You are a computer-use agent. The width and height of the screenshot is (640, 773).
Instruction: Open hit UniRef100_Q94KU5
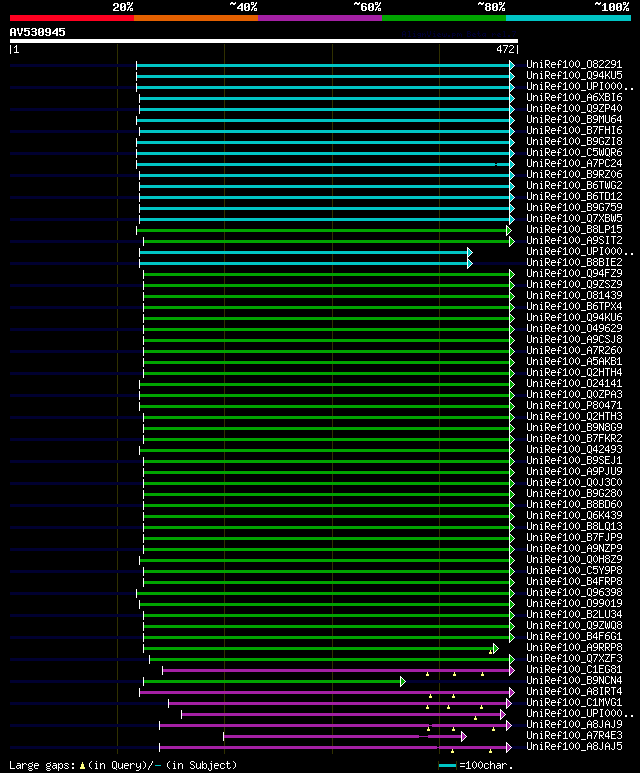tap(574, 75)
